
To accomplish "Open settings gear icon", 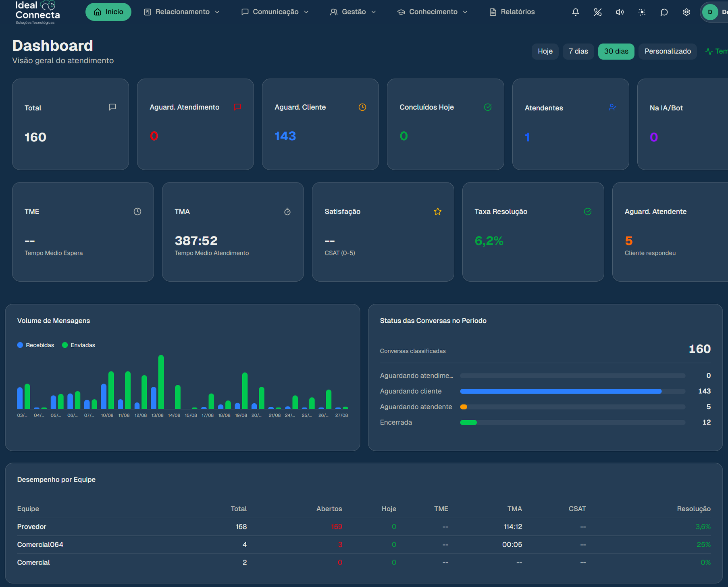I will pos(686,12).
